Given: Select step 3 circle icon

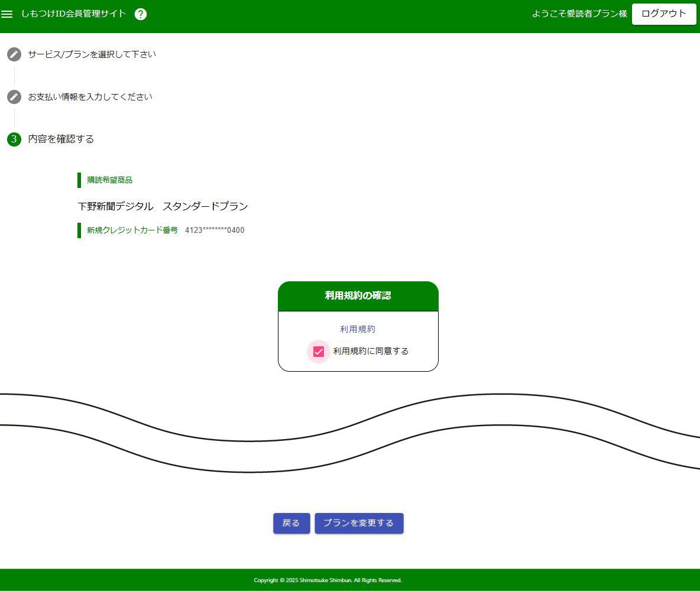Looking at the screenshot, I should tap(14, 139).
